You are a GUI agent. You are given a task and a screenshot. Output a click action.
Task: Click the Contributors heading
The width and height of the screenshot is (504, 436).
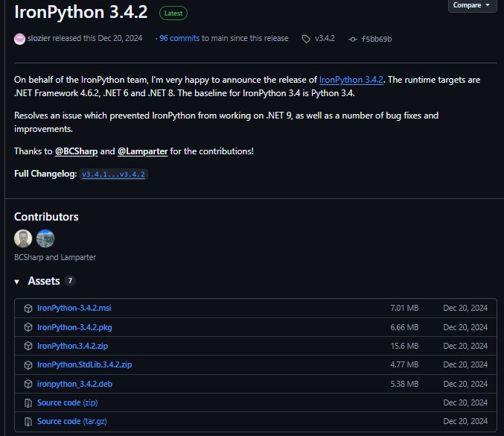coord(46,217)
